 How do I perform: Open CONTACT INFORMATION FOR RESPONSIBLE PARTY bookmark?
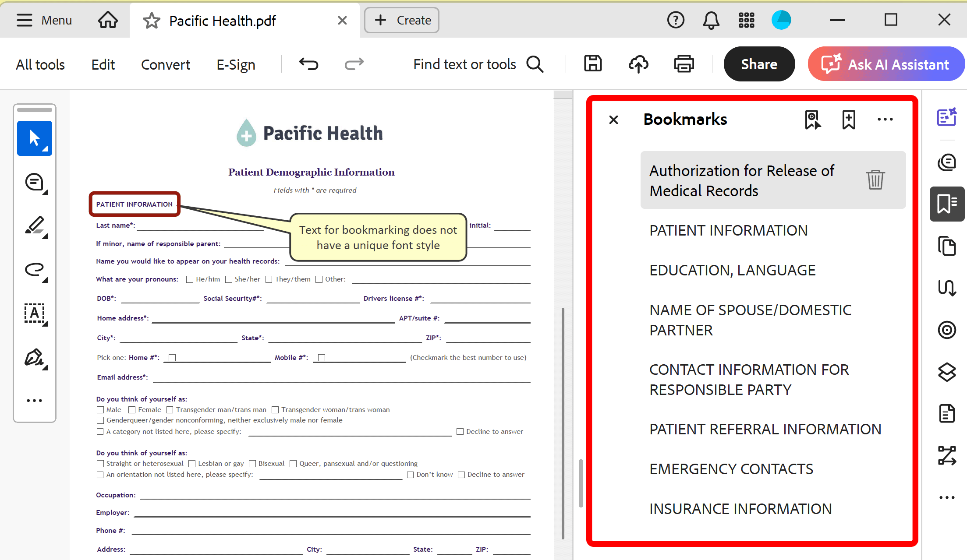(749, 380)
